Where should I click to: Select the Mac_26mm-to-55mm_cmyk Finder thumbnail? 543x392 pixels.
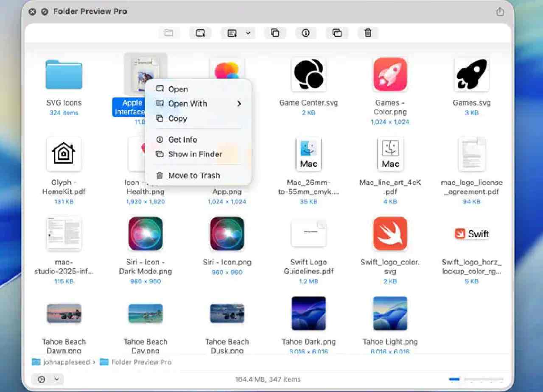pyautogui.click(x=309, y=154)
